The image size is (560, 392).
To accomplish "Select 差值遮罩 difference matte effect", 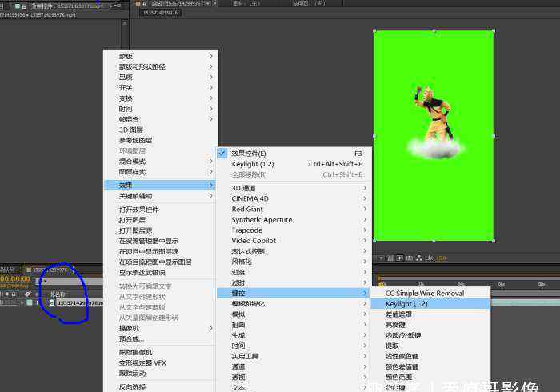I will 430,314.
